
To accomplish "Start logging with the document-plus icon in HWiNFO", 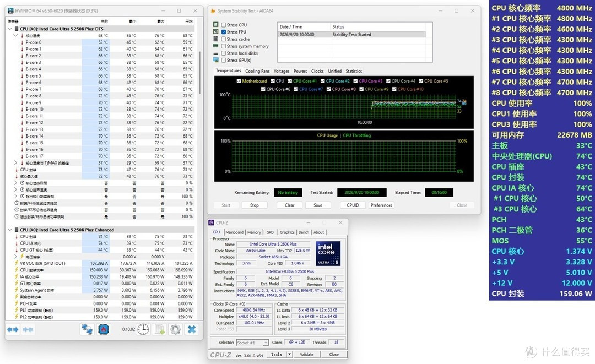I will pyautogui.click(x=159, y=329).
